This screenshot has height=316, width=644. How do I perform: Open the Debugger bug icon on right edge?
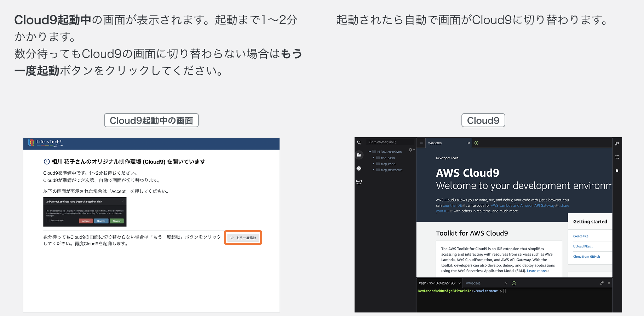pyautogui.click(x=617, y=170)
